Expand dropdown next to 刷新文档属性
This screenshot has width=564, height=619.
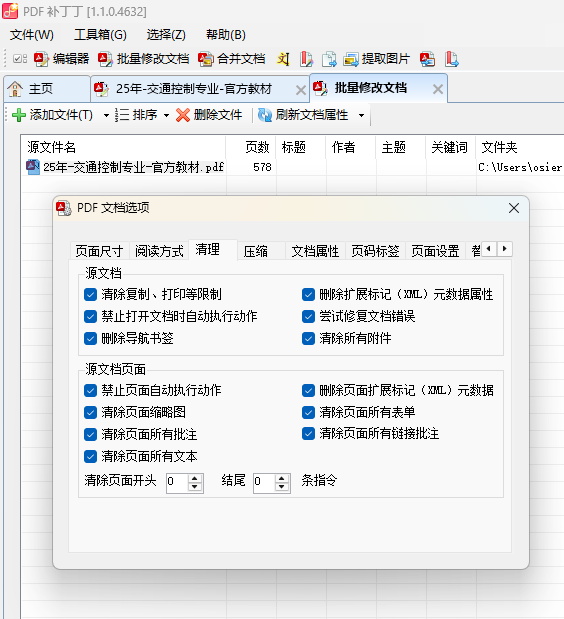point(361,116)
